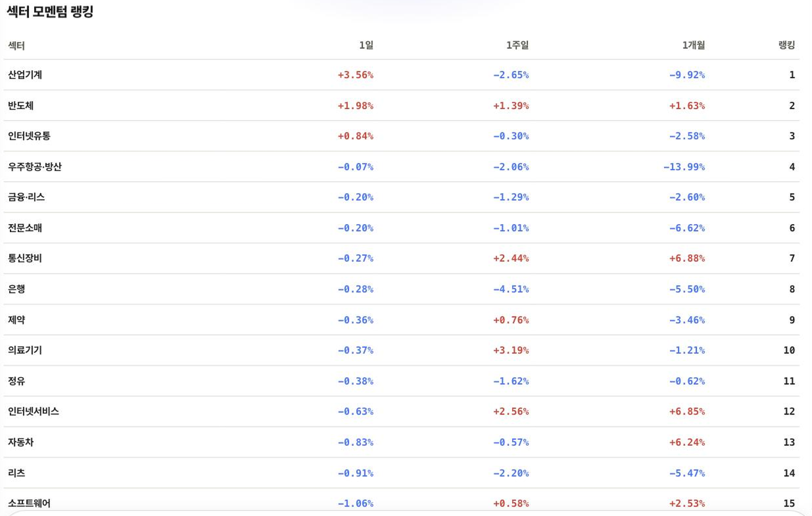812x516 pixels.
Task: Click the -1.29% one-week value for 금융·리스
Action: (x=511, y=197)
